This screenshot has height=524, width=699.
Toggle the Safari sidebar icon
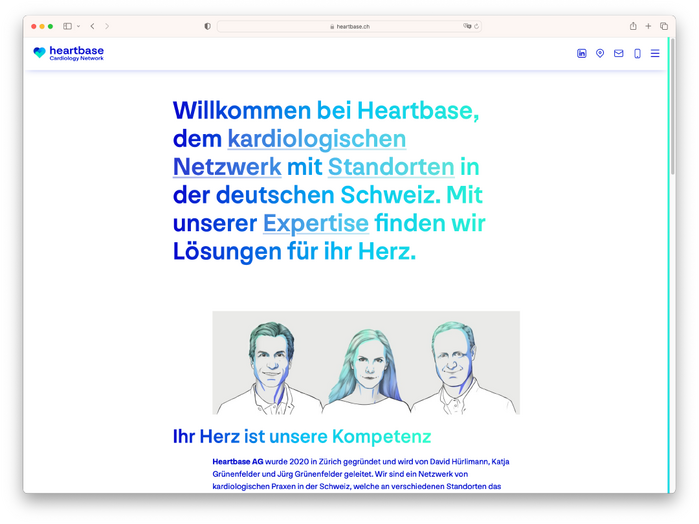[67, 26]
